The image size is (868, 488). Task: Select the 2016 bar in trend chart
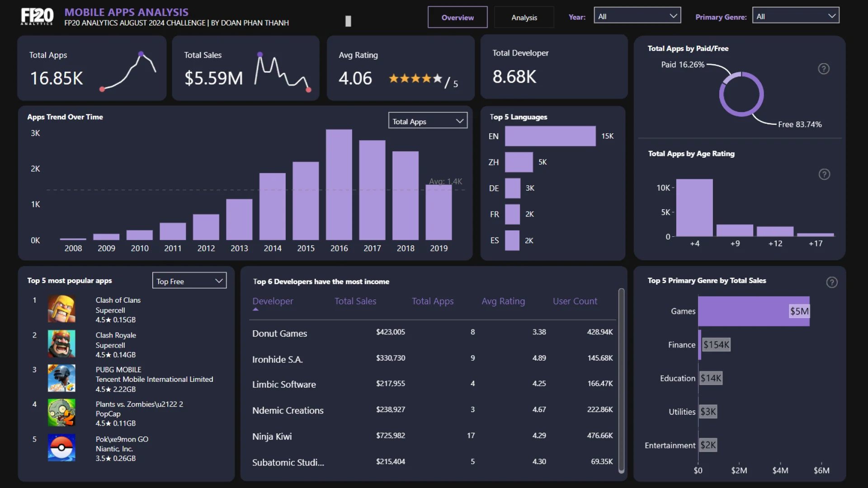(x=339, y=184)
